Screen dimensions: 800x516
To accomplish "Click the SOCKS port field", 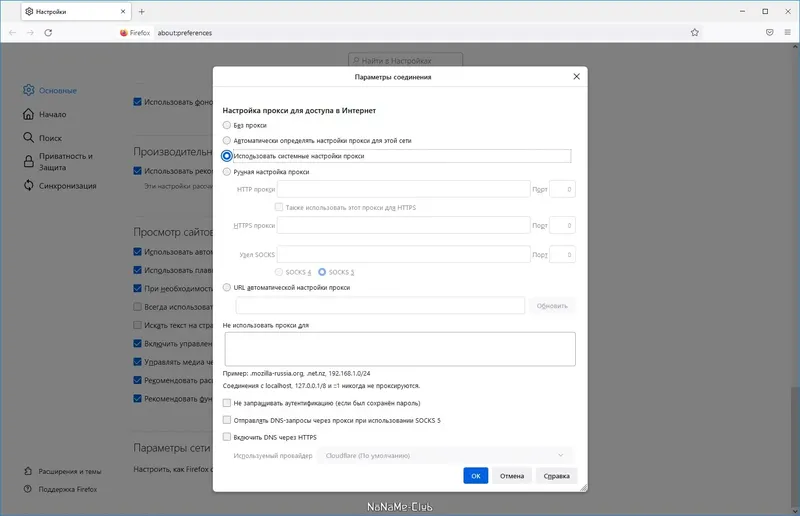I will [562, 254].
